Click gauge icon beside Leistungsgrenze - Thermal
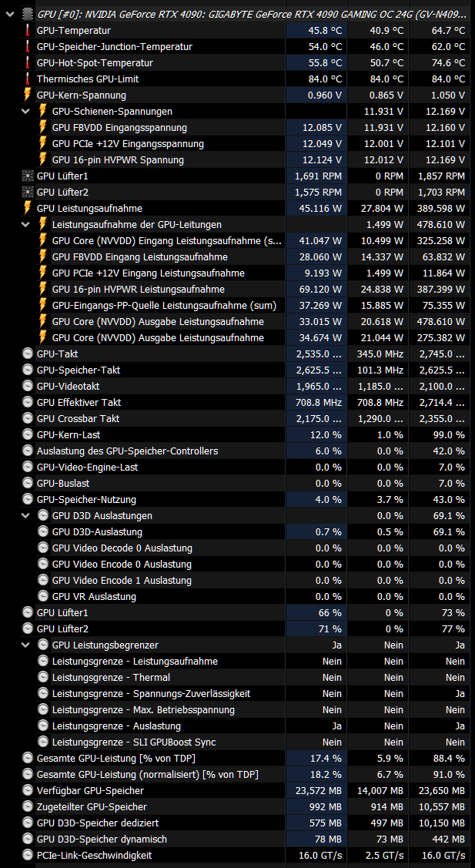 (x=42, y=677)
